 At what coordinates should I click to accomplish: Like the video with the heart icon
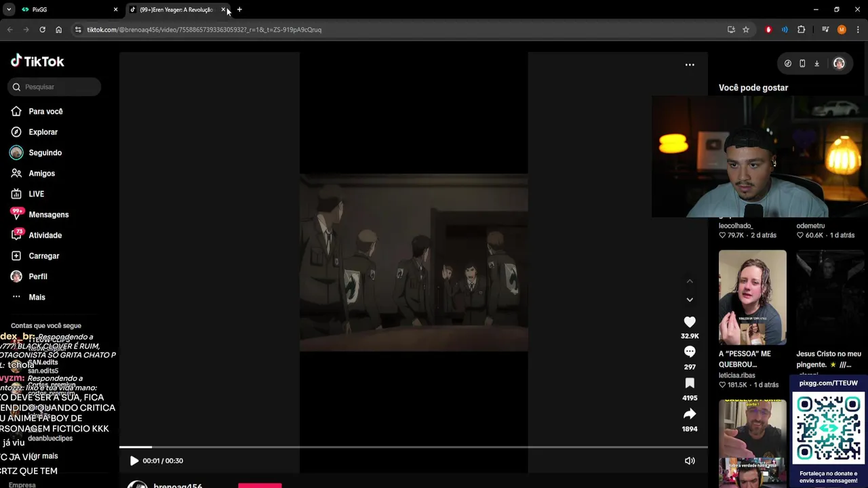click(x=690, y=322)
